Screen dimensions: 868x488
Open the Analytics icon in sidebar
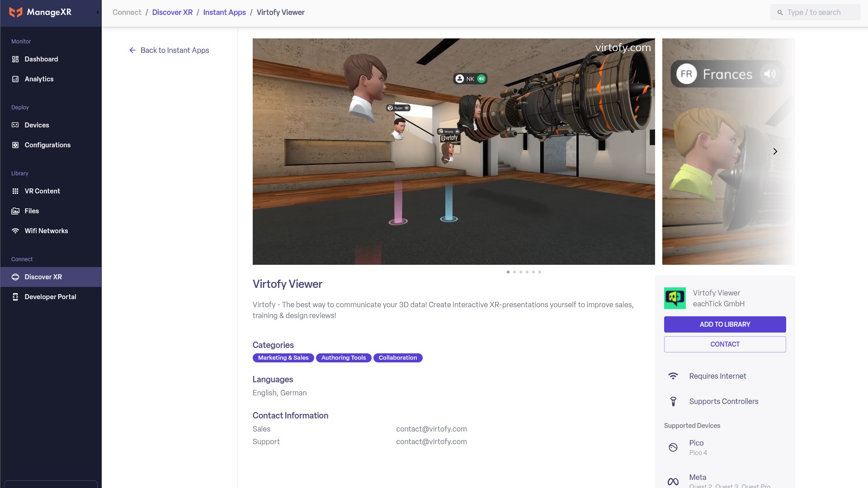coord(15,79)
